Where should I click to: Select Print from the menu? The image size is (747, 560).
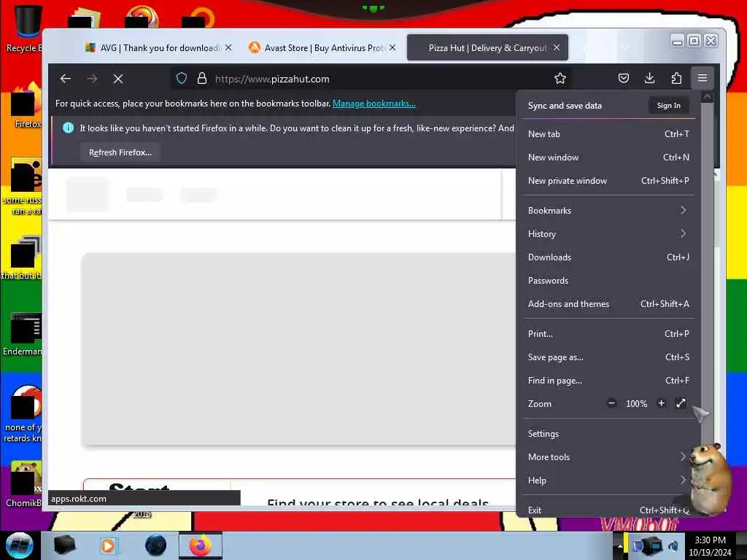click(608, 334)
